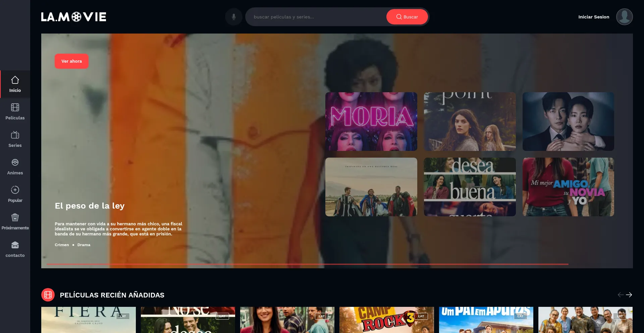This screenshot has height=333, width=644.
Task: Activate the microphone voice search icon
Action: (x=234, y=17)
